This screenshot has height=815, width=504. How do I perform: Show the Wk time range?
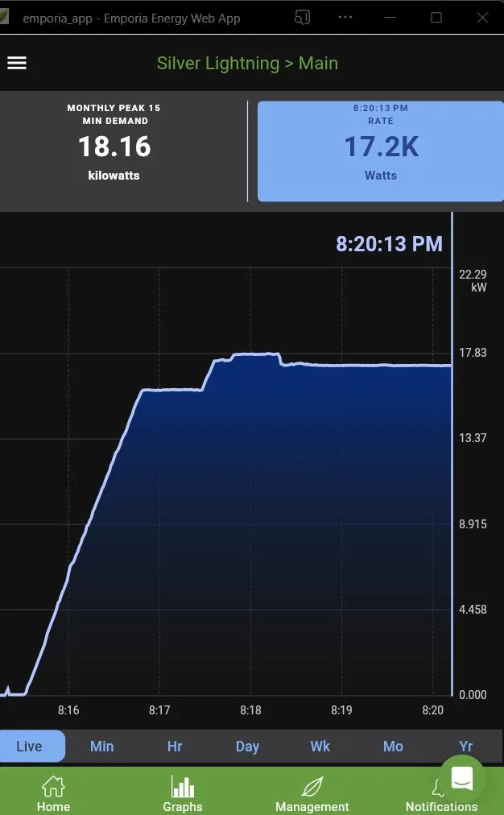320,746
